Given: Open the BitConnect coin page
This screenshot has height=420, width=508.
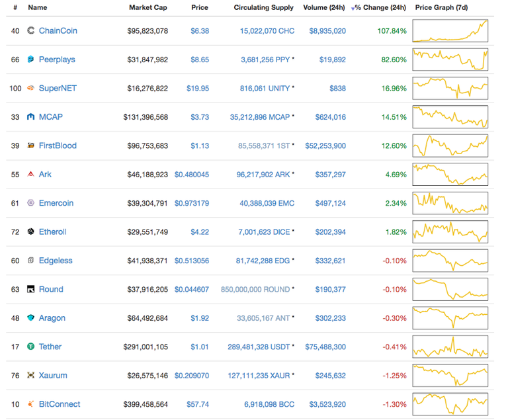Looking at the screenshot, I should click(x=60, y=404).
